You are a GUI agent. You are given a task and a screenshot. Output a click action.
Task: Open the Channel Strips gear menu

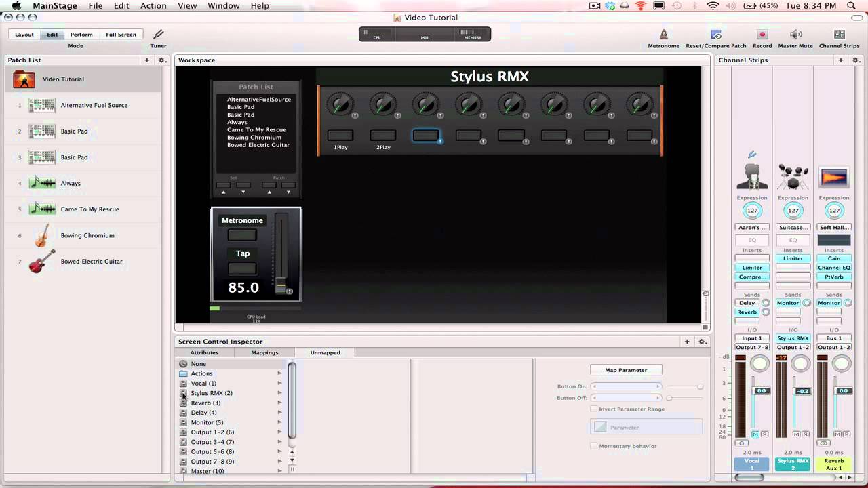[x=856, y=60]
